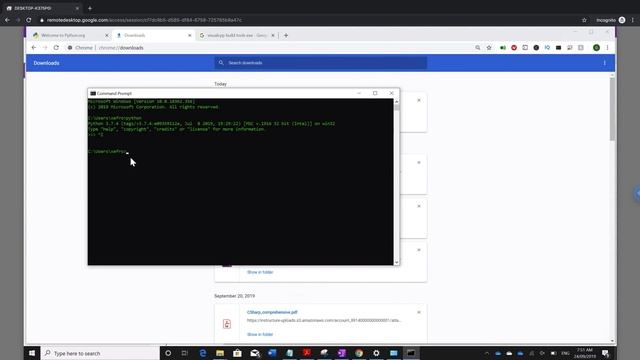Go back in the outer browser
The width and height of the screenshot is (640, 360).
click(x=7, y=20)
